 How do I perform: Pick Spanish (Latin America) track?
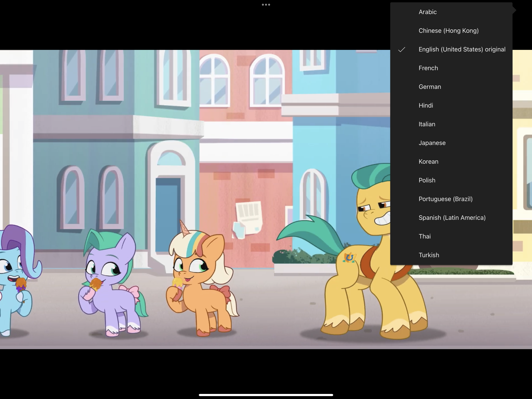(x=452, y=218)
